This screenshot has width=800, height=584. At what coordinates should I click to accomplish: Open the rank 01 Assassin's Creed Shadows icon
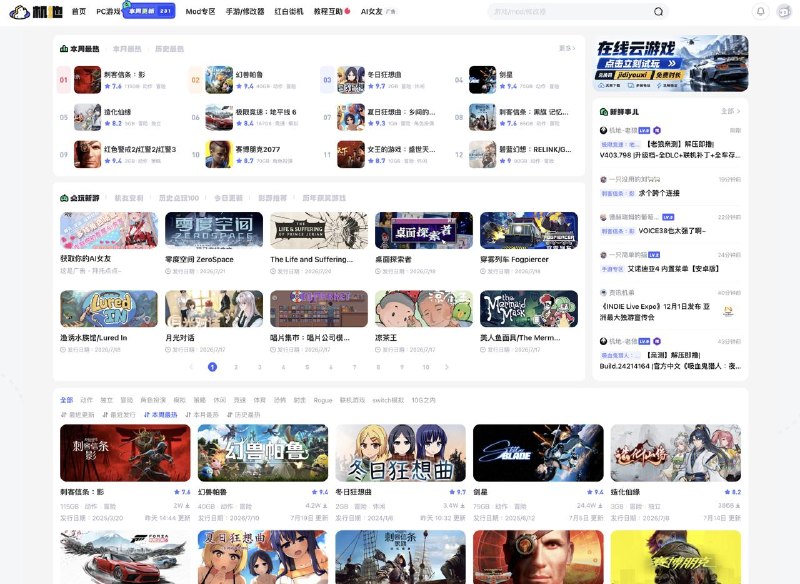(87, 80)
